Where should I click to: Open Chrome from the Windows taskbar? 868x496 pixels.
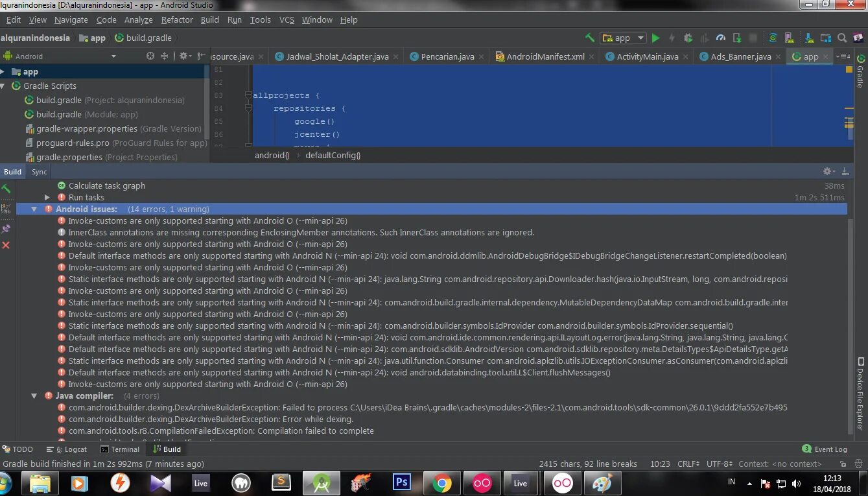pos(442,483)
